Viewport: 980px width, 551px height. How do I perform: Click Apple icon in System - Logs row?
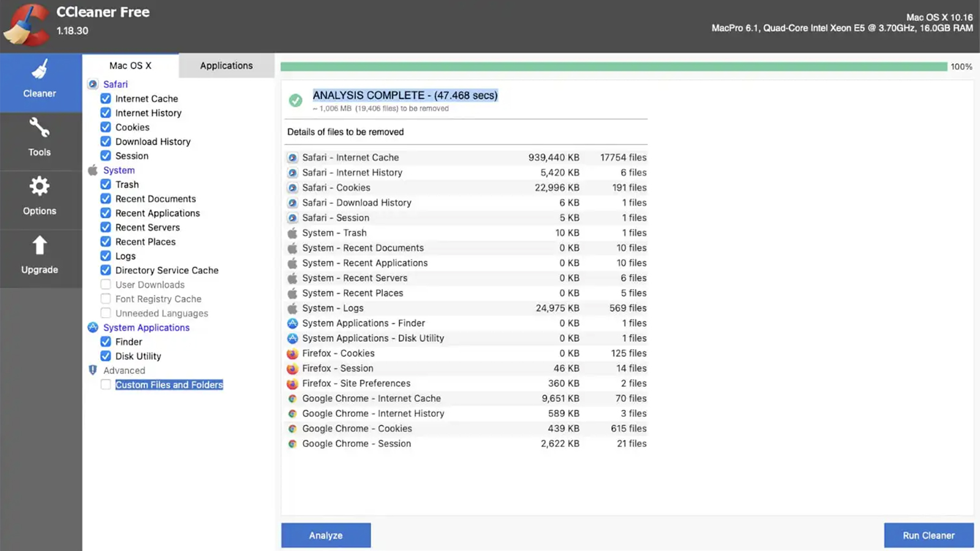coord(293,309)
